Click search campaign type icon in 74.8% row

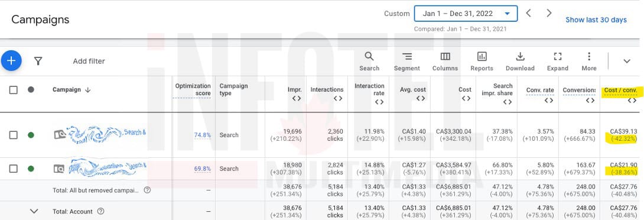tap(60, 134)
